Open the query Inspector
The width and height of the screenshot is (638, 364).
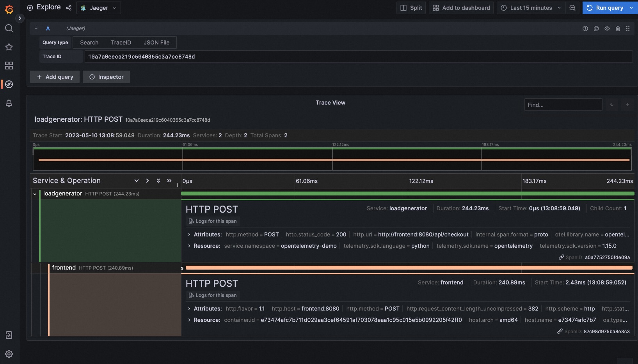[106, 77]
